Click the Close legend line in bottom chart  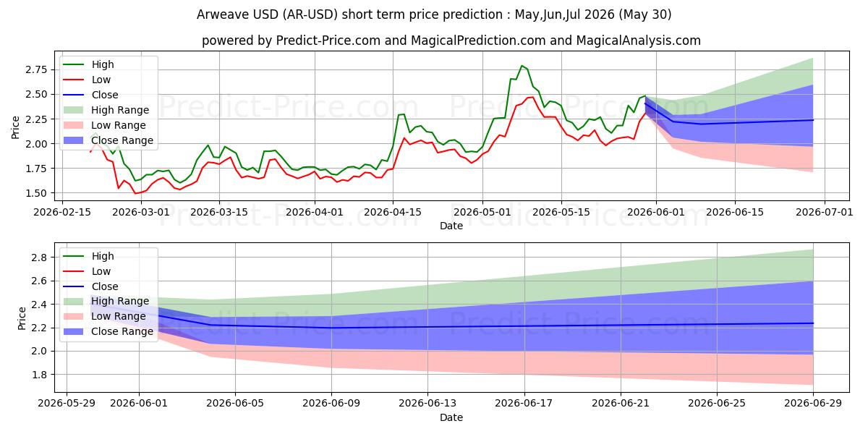(75, 286)
